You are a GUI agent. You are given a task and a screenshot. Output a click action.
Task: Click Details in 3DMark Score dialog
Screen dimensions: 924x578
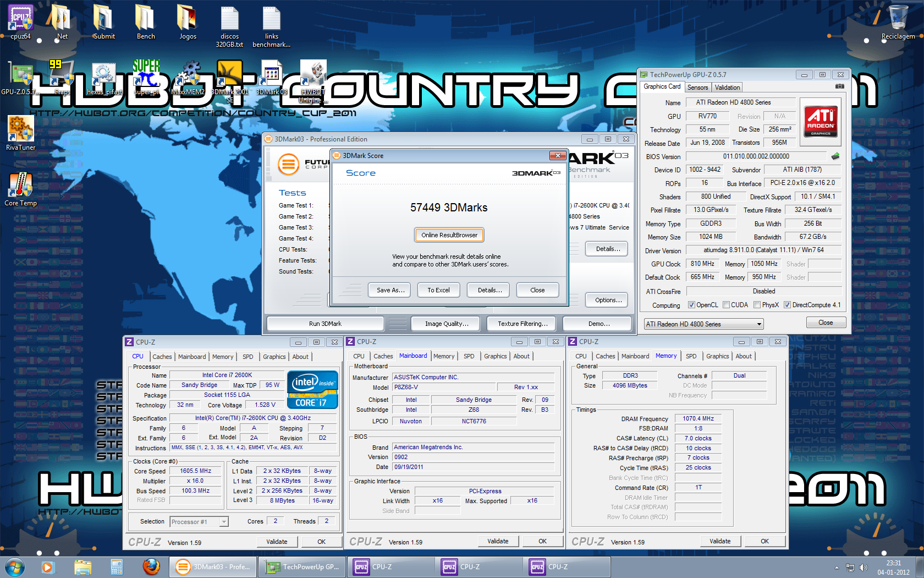[488, 290]
